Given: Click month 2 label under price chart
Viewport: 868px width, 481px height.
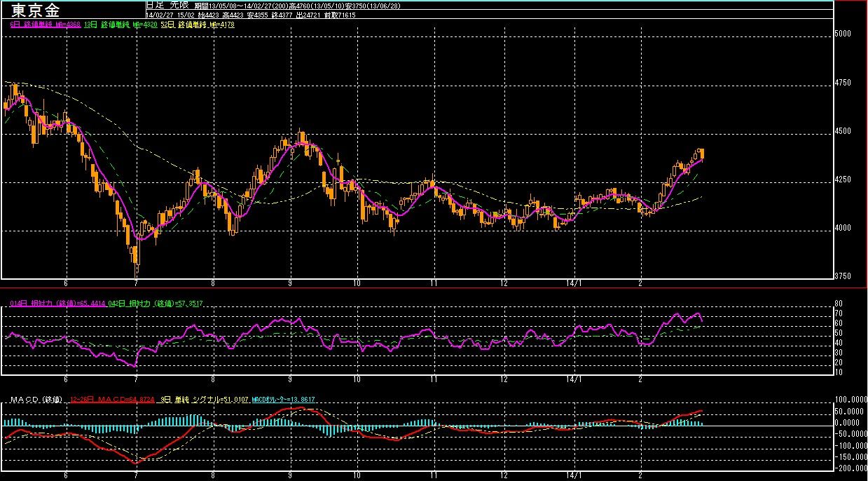Looking at the screenshot, I should pos(641,283).
